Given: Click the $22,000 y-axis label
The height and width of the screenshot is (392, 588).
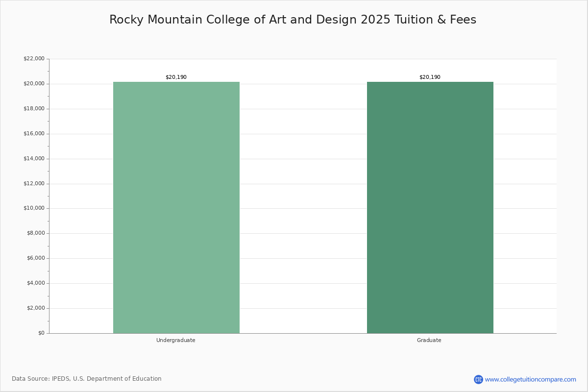Looking at the screenshot, I should (34, 59).
